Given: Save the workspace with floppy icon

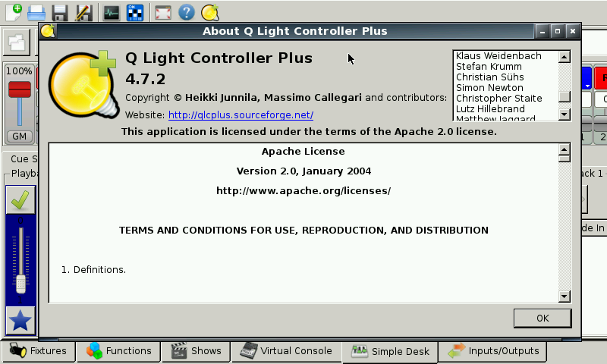Looking at the screenshot, I should [x=60, y=13].
